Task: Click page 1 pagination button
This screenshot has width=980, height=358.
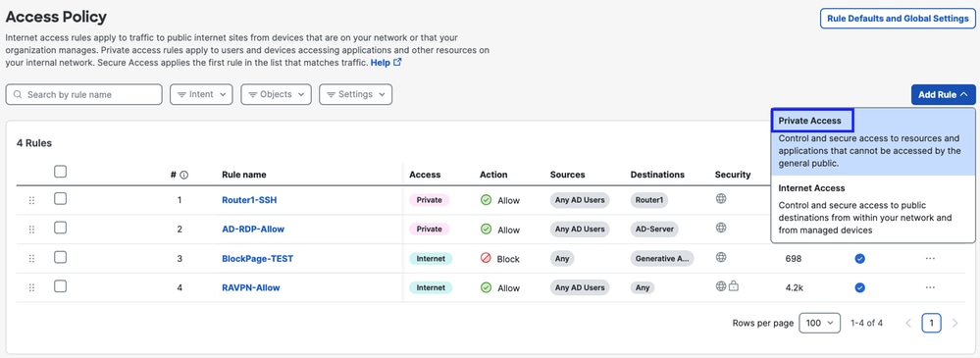Action: [931, 323]
